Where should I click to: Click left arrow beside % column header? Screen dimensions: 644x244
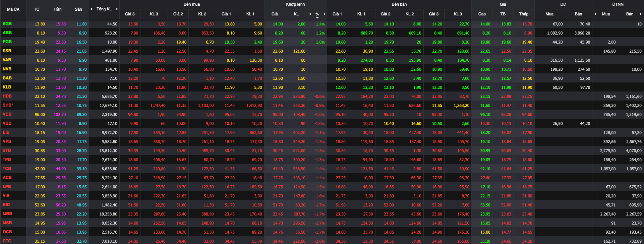[310, 14]
